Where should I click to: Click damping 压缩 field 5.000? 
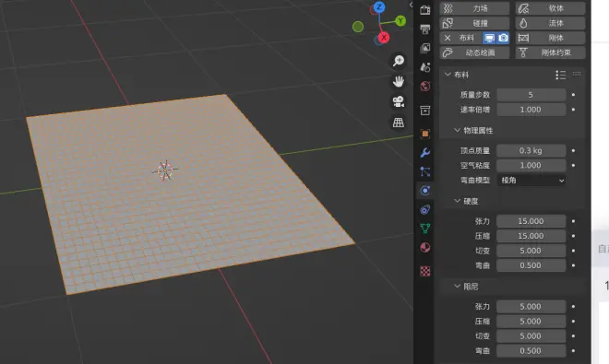pos(531,322)
